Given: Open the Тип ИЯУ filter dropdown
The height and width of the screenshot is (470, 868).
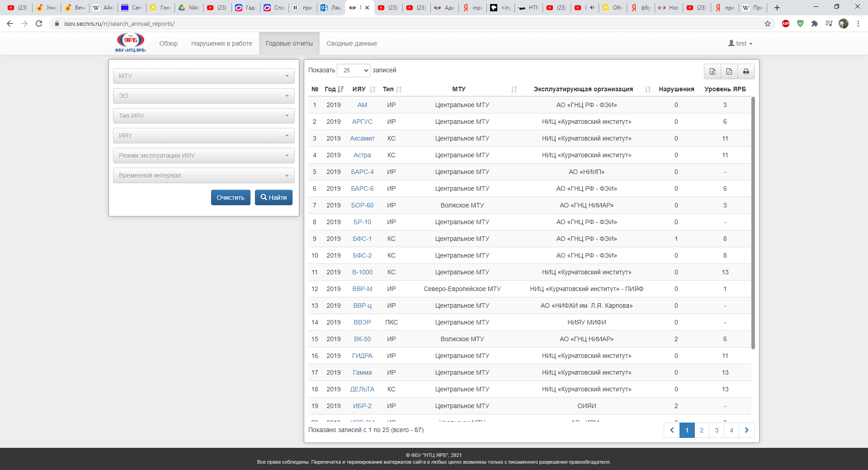Looking at the screenshot, I should pyautogui.click(x=203, y=116).
